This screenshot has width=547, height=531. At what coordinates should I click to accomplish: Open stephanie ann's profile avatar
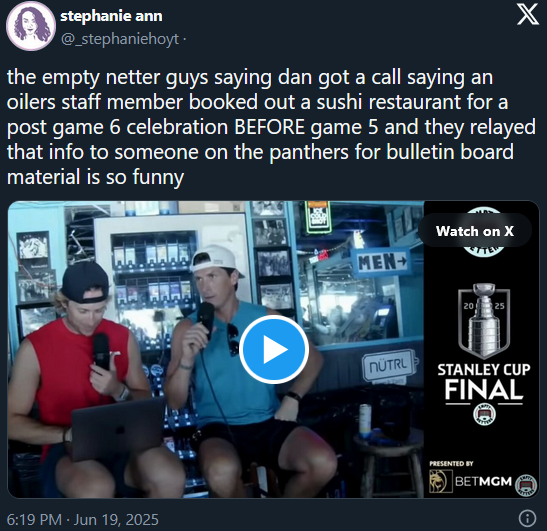(31, 26)
